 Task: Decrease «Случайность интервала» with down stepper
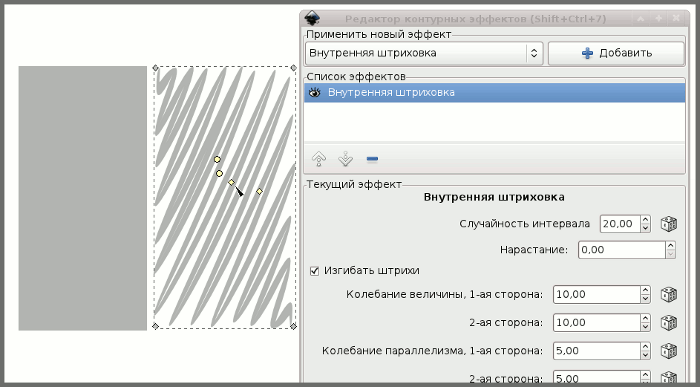[645, 228]
